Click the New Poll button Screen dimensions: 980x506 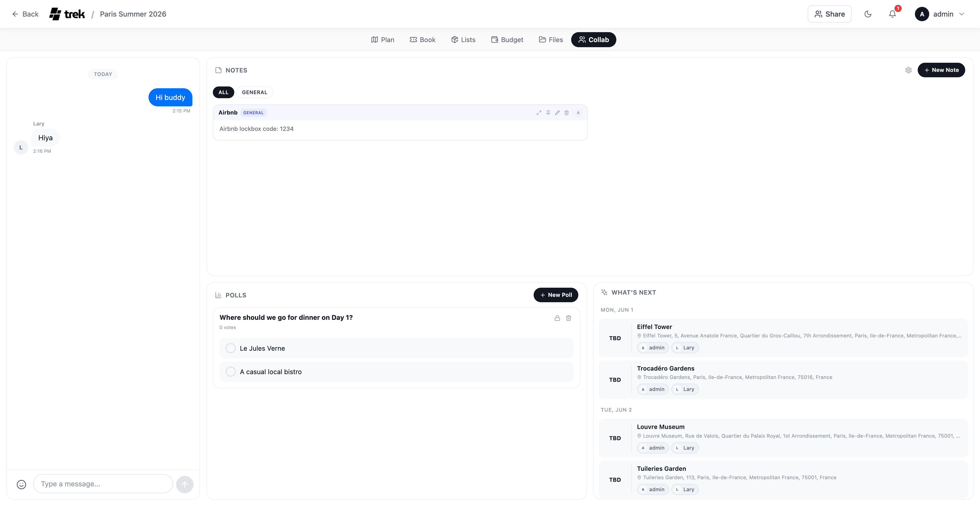pos(555,295)
